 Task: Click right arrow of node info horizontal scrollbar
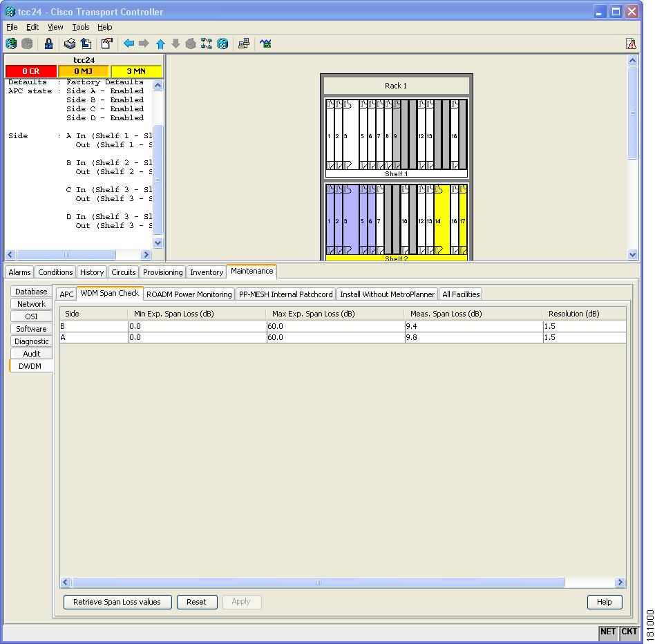146,254
